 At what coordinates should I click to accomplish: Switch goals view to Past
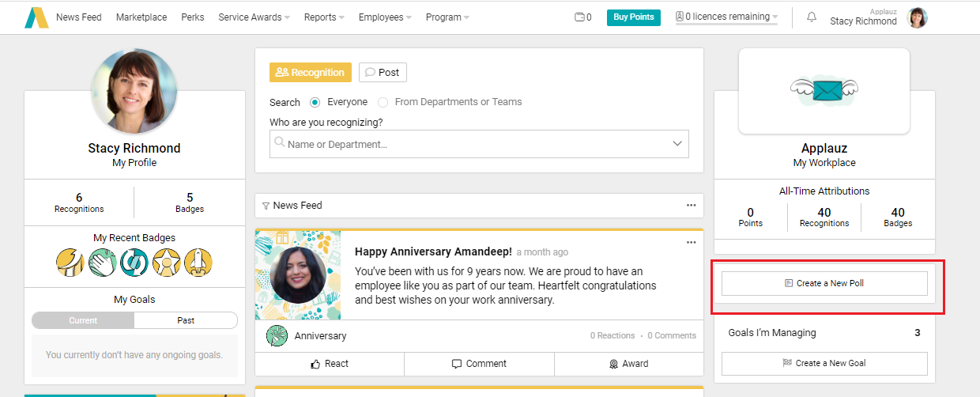pos(186,320)
